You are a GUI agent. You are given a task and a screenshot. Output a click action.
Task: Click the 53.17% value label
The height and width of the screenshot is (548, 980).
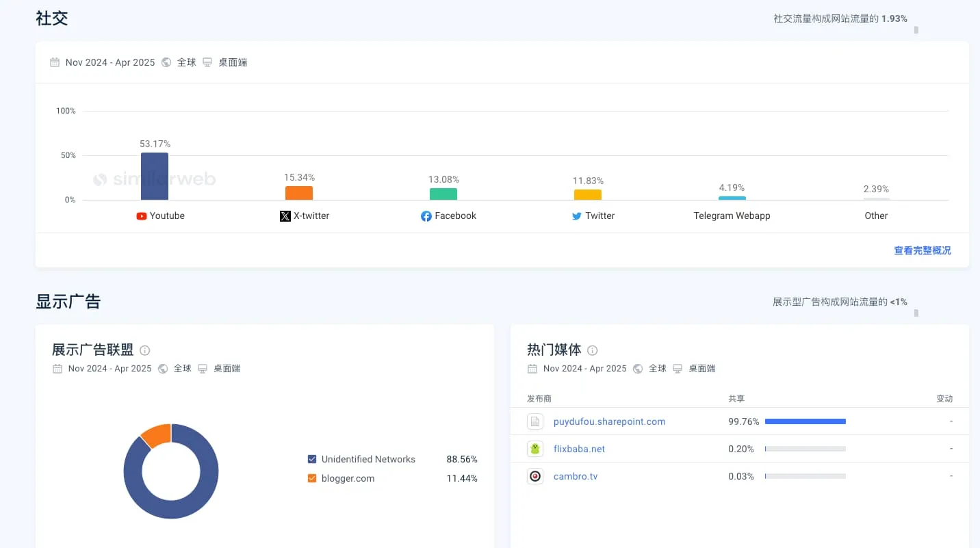pos(155,144)
